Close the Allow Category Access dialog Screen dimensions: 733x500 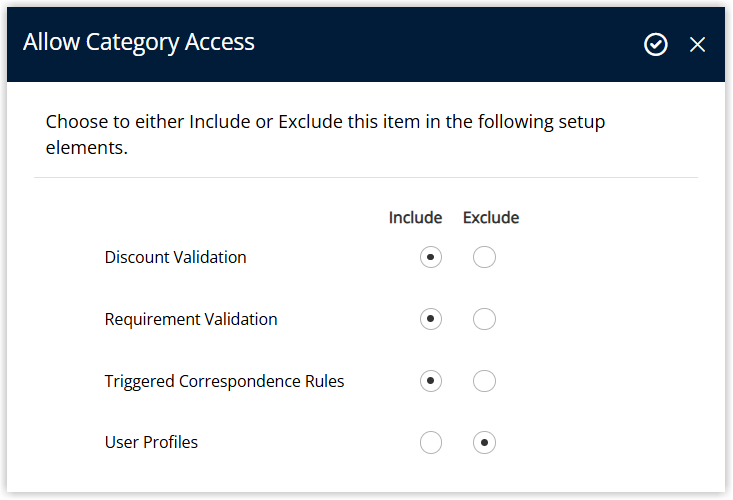(697, 44)
